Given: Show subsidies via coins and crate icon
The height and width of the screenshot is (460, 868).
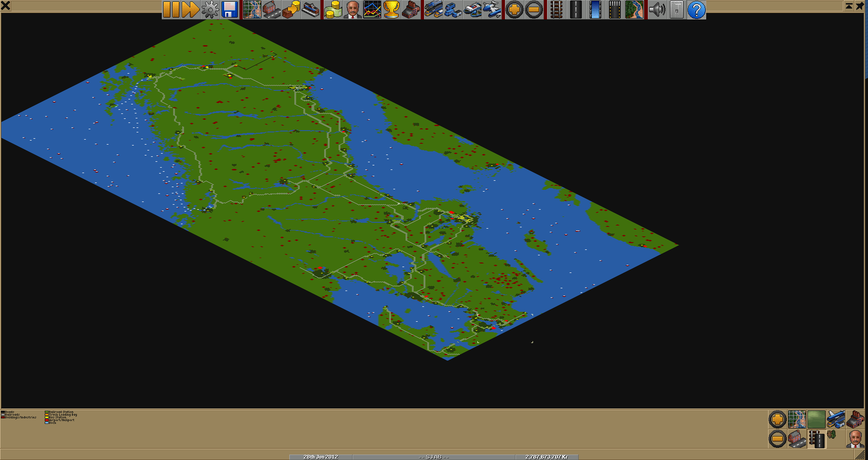Looking at the screenshot, I should coord(291,9).
